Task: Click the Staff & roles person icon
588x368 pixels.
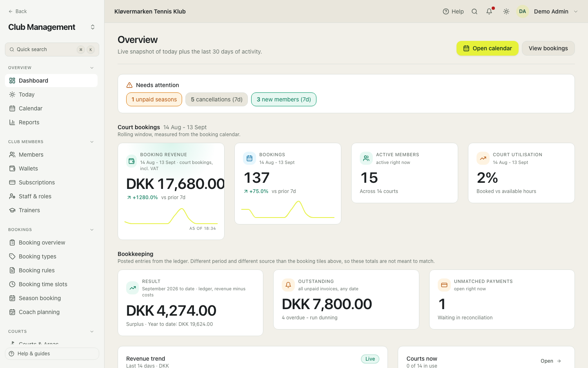Action: [x=12, y=196]
